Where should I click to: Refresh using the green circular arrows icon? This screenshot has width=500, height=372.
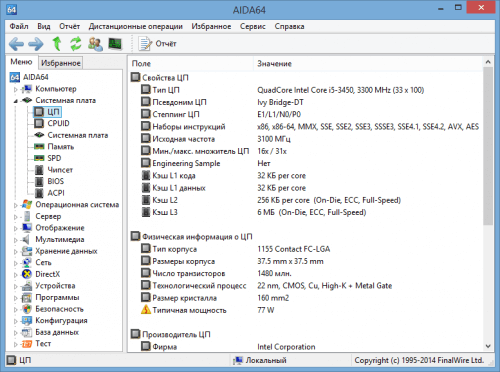point(76,44)
